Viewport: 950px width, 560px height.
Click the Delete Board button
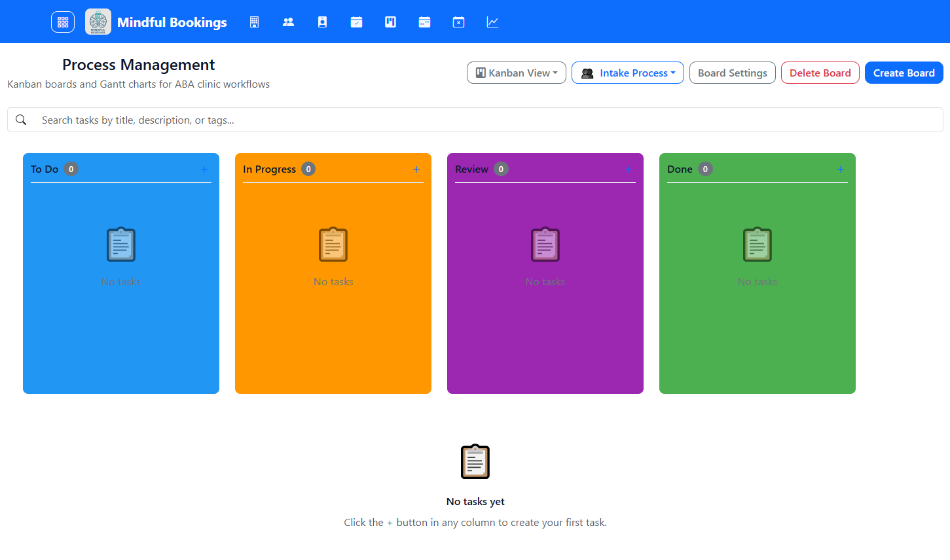[820, 73]
